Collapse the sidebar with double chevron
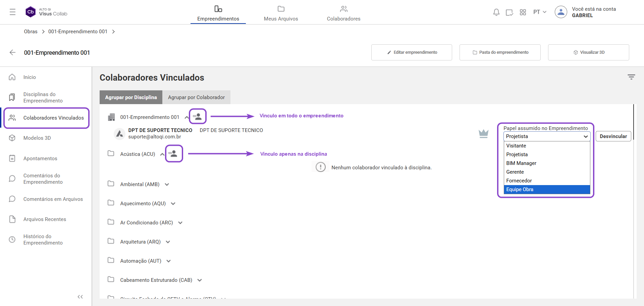Screen dimensions: 644x306 click(x=80, y=297)
